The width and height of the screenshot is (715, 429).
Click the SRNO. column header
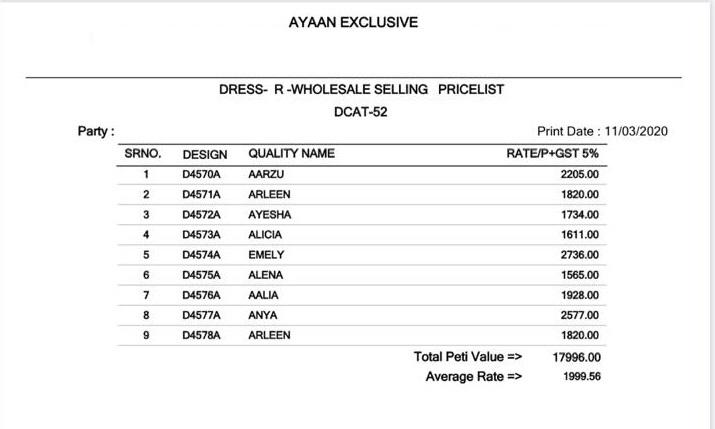click(x=144, y=154)
